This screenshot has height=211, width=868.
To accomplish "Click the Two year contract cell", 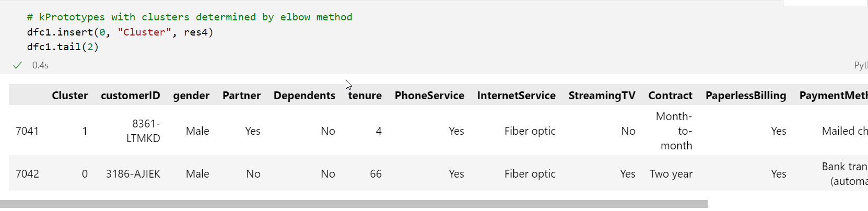I will pos(671,174).
